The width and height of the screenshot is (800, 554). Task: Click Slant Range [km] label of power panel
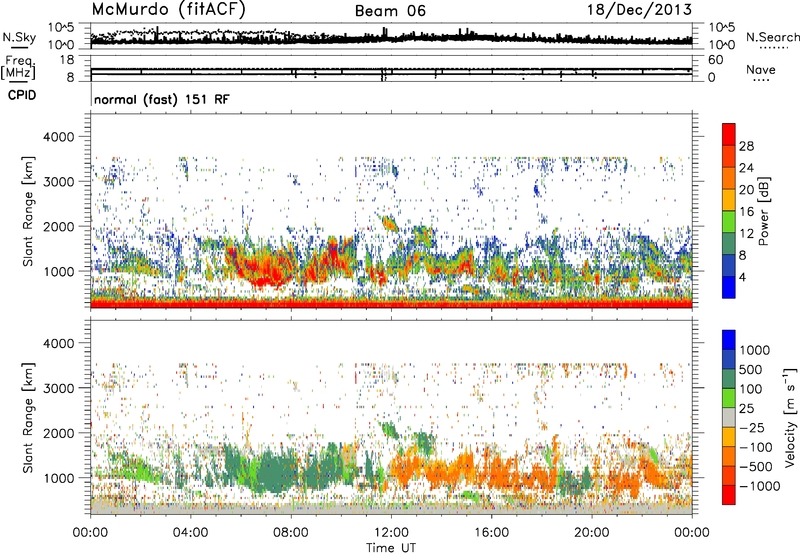click(x=28, y=211)
